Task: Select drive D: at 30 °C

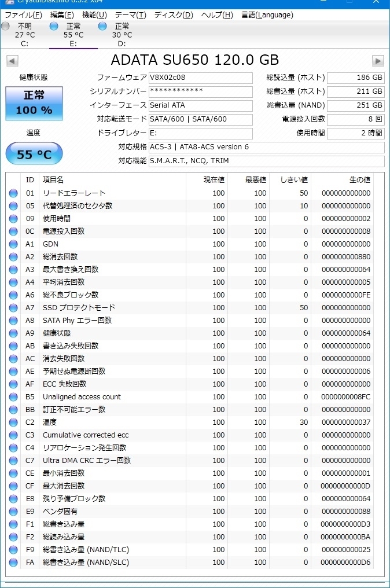Action: tap(122, 35)
